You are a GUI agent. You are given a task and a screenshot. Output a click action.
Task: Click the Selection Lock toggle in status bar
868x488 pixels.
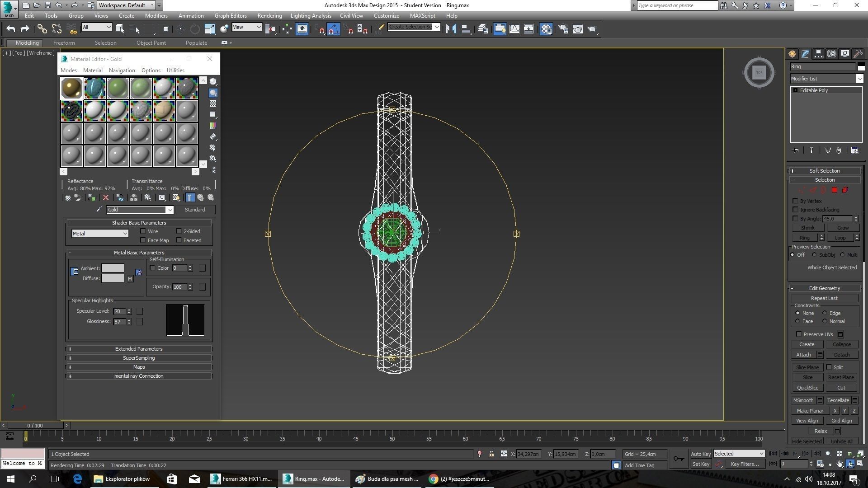[491, 454]
